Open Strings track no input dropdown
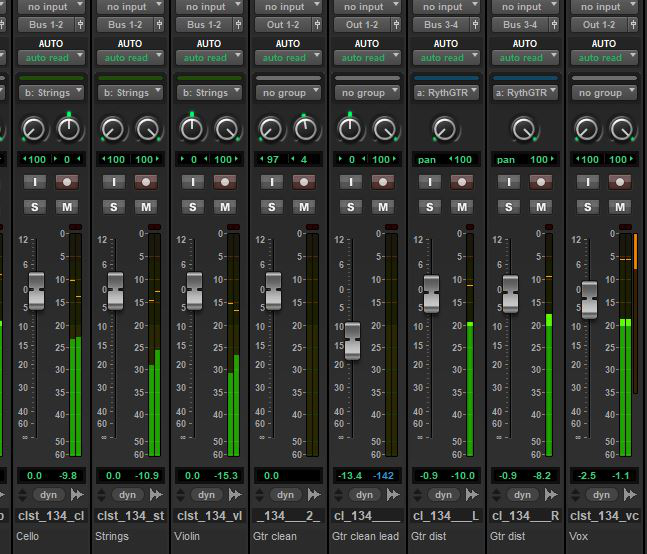The image size is (647, 554). coord(130,7)
